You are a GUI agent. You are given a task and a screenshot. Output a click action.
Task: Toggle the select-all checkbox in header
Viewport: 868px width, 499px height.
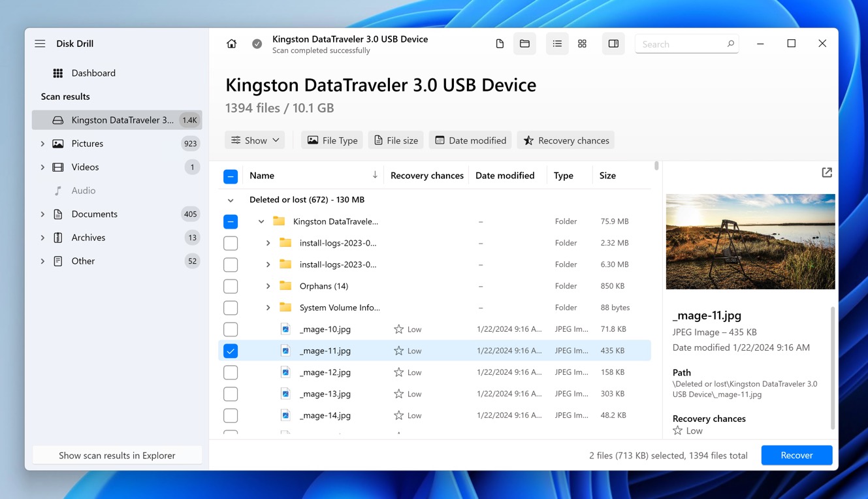(x=231, y=176)
